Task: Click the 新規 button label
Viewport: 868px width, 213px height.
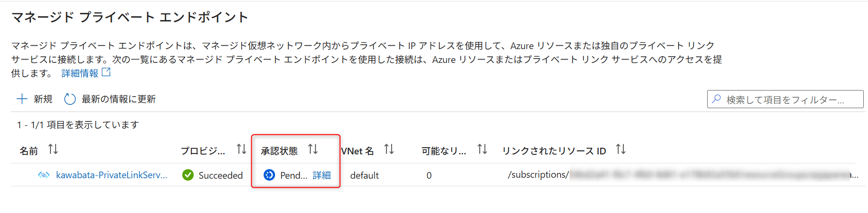Action: coord(43,99)
